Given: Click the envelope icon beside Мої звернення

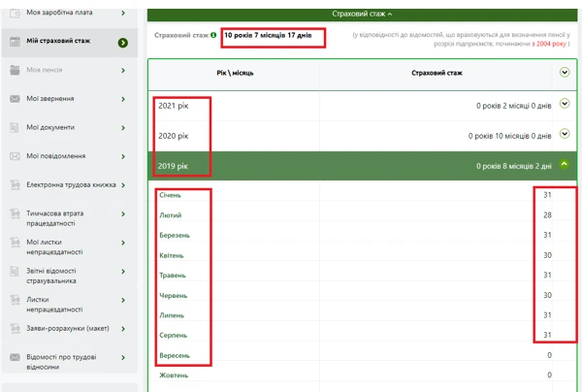Looking at the screenshot, I should [15, 99].
